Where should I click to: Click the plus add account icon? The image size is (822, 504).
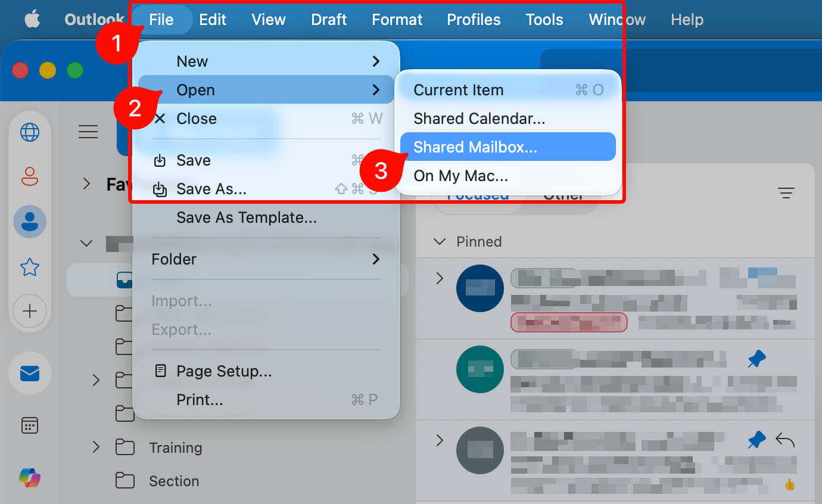coord(30,311)
